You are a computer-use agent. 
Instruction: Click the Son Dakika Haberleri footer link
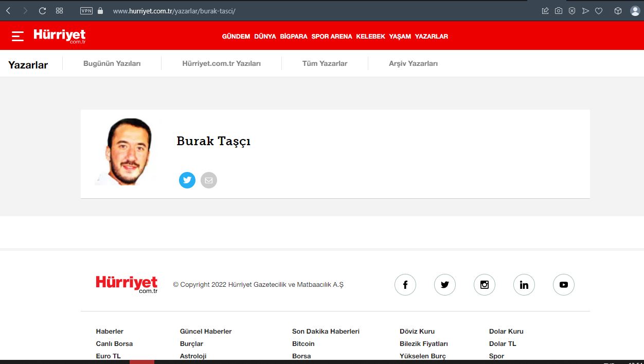326,332
